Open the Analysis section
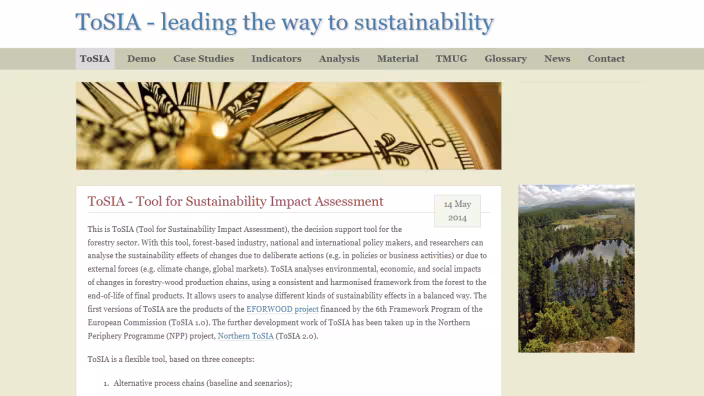The height and width of the screenshot is (396, 704). tap(339, 59)
